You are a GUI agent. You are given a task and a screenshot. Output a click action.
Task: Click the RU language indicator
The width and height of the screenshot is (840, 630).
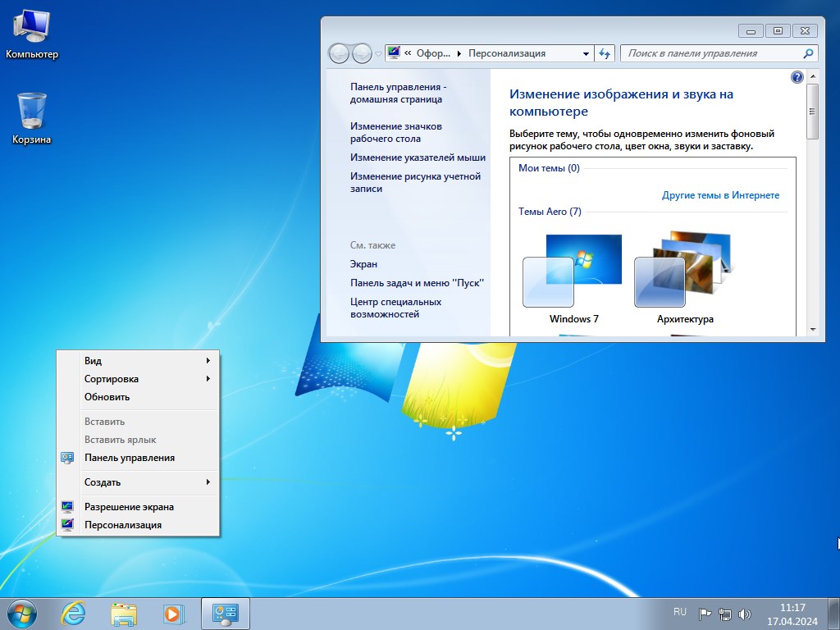(x=680, y=612)
